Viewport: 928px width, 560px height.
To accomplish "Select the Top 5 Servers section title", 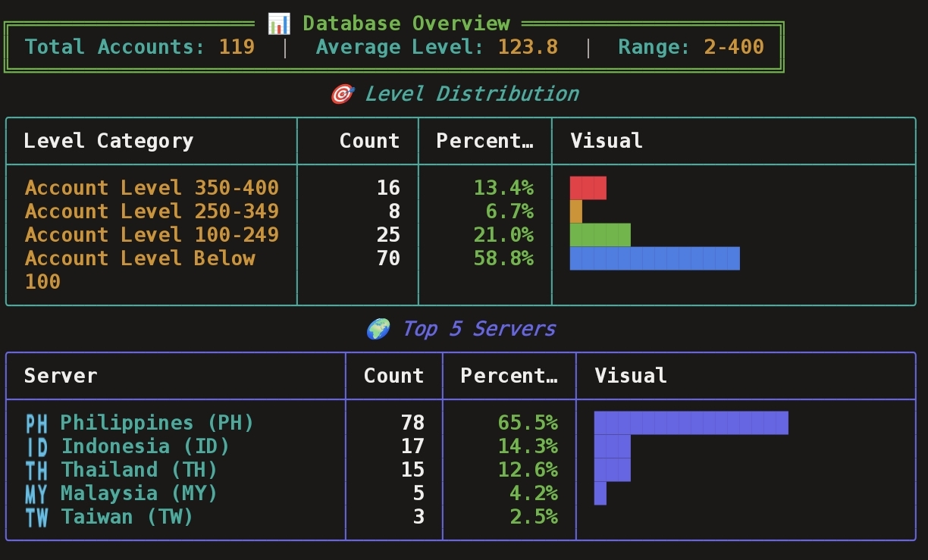I will click(x=478, y=329).
